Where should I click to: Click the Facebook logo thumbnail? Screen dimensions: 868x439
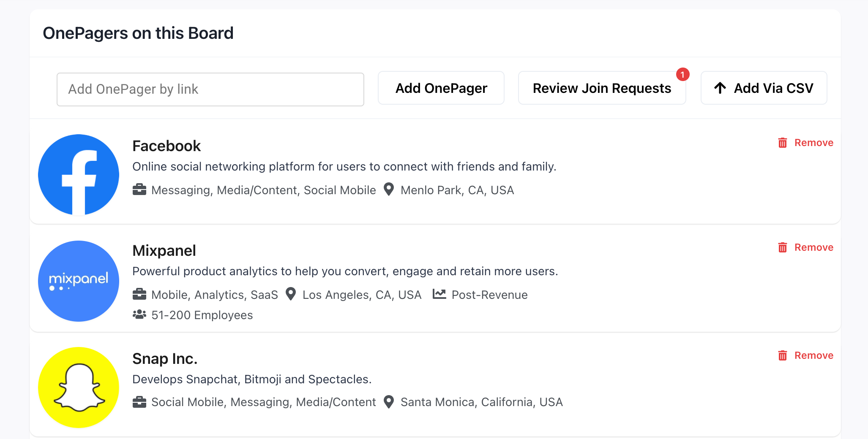pyautogui.click(x=79, y=175)
